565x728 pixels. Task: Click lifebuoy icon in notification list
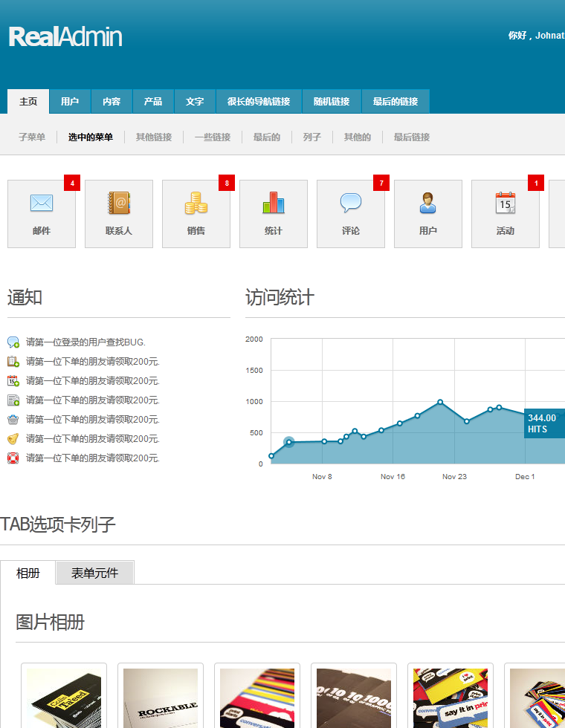13,458
